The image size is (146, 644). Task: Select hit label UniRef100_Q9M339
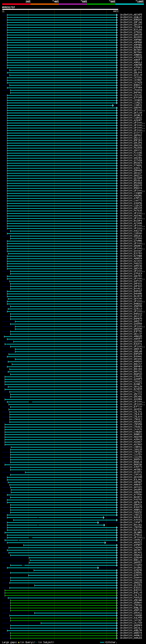tap(131, 35)
